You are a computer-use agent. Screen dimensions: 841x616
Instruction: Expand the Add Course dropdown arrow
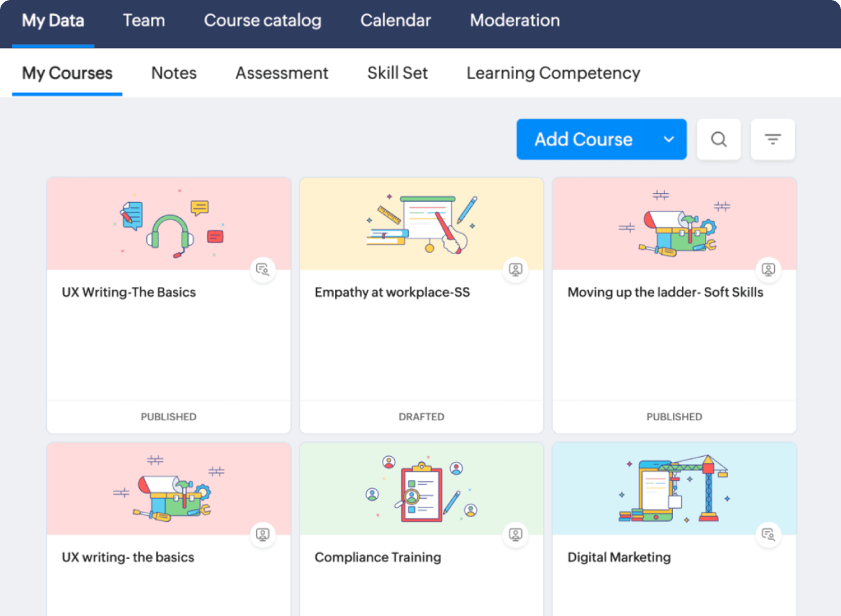pos(668,139)
